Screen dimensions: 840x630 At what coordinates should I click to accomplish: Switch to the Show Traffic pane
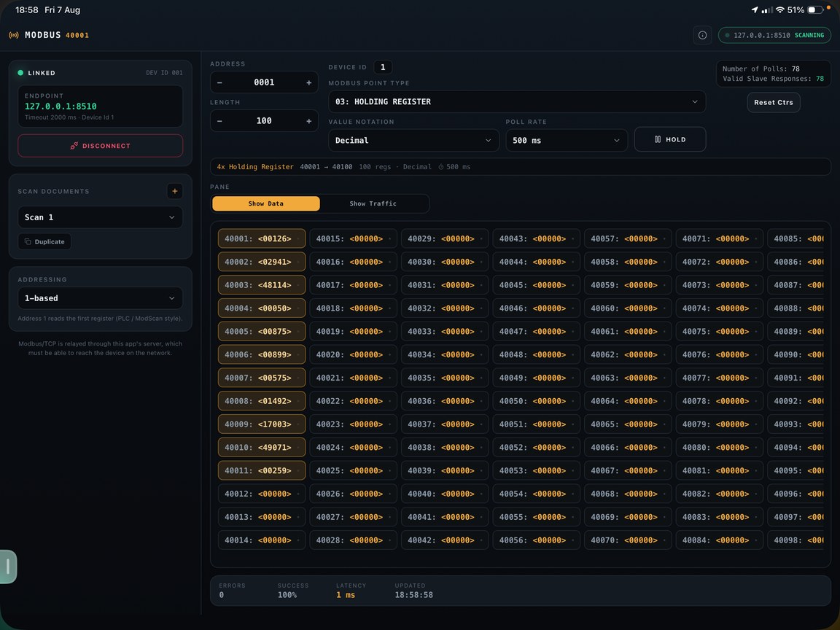point(373,203)
